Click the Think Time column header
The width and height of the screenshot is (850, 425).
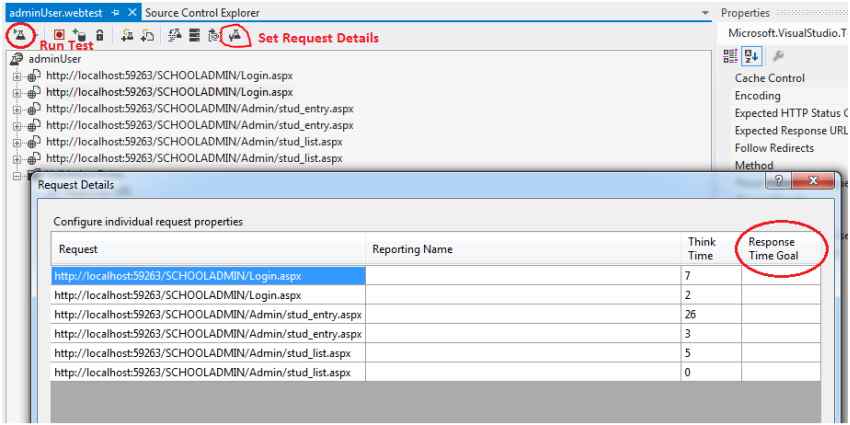pyautogui.click(x=712, y=249)
